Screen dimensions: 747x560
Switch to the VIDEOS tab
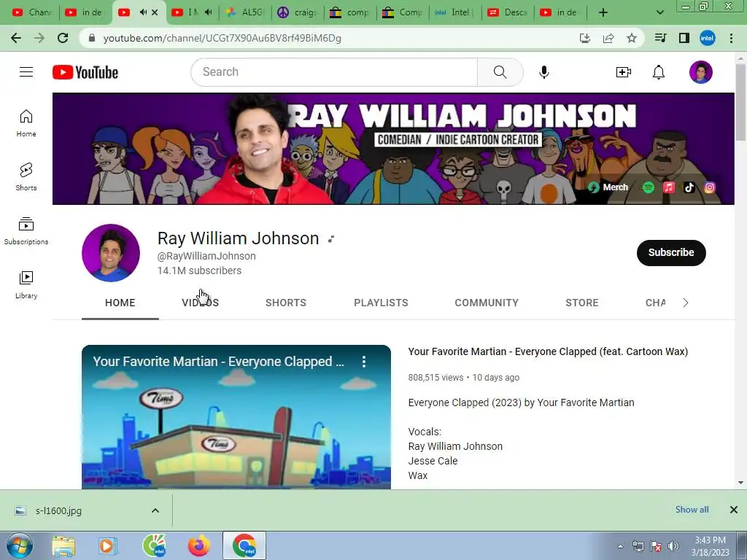coord(200,303)
